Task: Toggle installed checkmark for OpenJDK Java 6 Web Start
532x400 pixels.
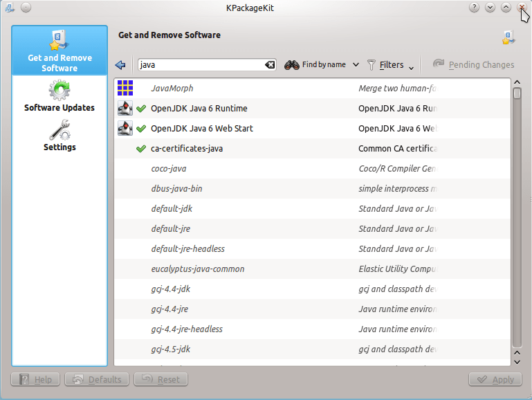Action: (x=141, y=129)
